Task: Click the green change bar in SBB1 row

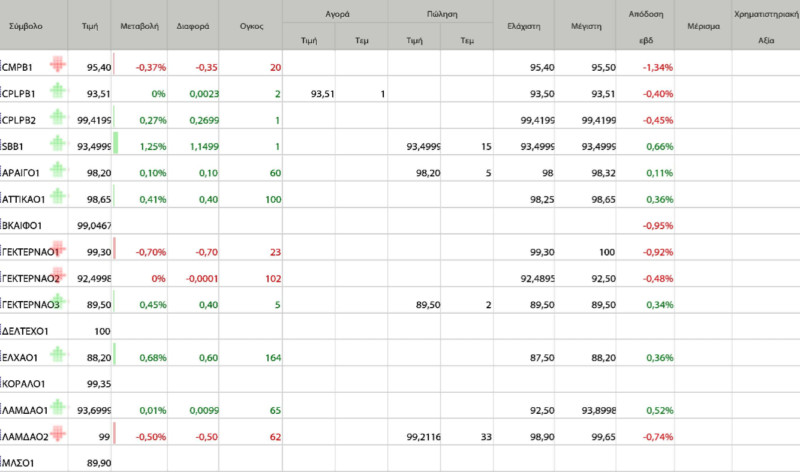Action: click(x=115, y=143)
